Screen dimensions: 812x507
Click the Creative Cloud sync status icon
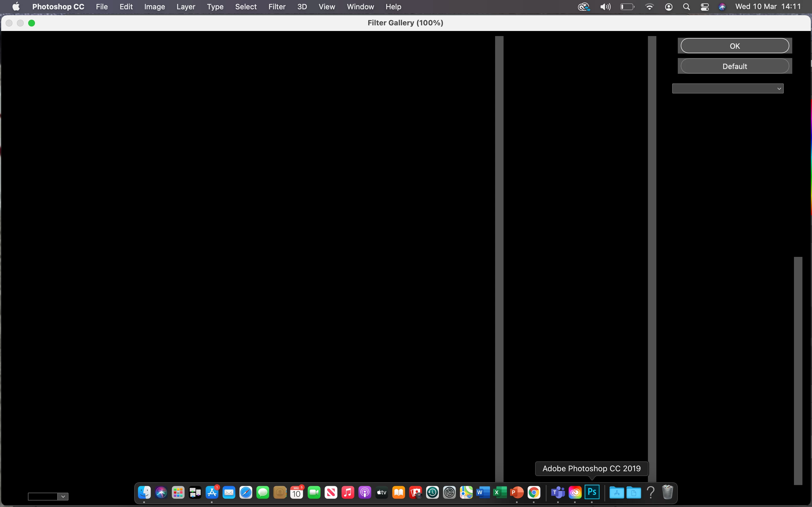(584, 7)
